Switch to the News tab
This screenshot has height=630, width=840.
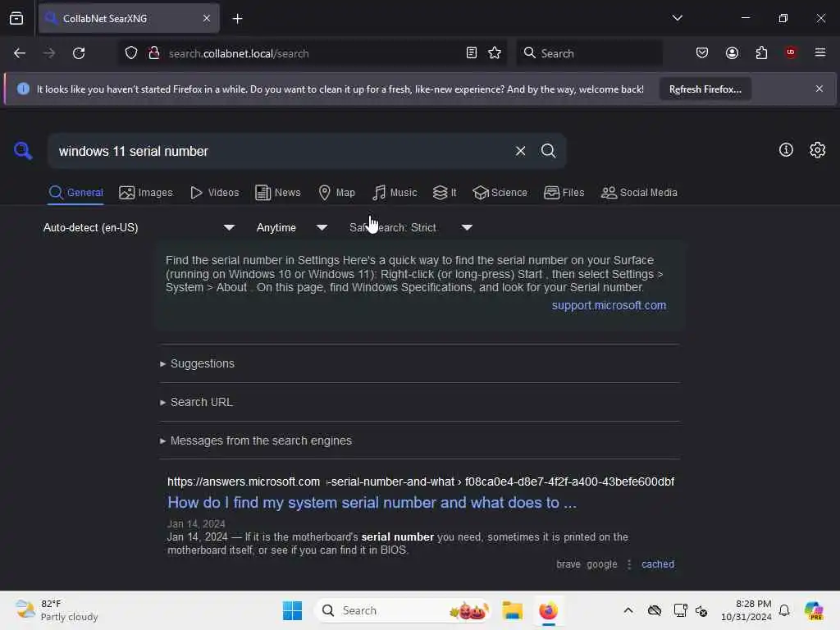(x=277, y=193)
